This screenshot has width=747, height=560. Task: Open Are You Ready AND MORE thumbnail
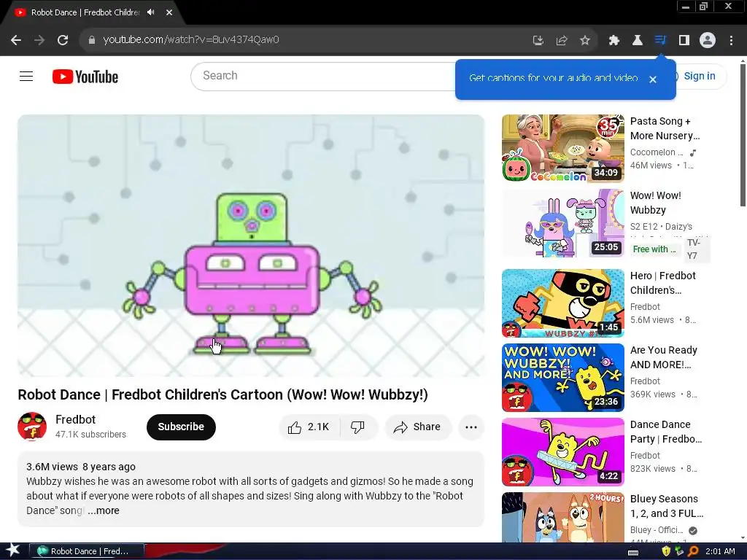point(562,377)
